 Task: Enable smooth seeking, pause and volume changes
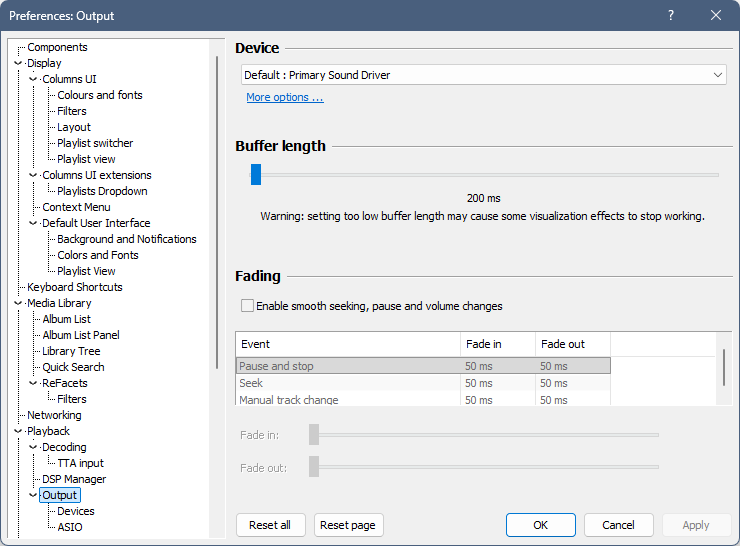pos(248,306)
